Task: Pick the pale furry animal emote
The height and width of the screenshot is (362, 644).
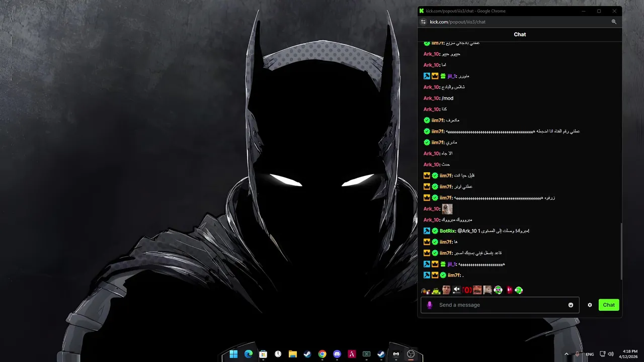Action: (488, 290)
